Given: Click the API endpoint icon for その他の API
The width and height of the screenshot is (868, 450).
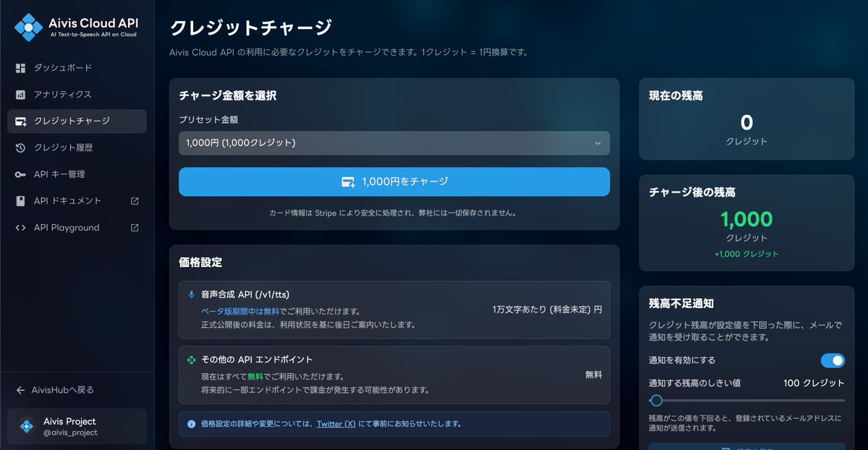Looking at the screenshot, I should point(191,360).
